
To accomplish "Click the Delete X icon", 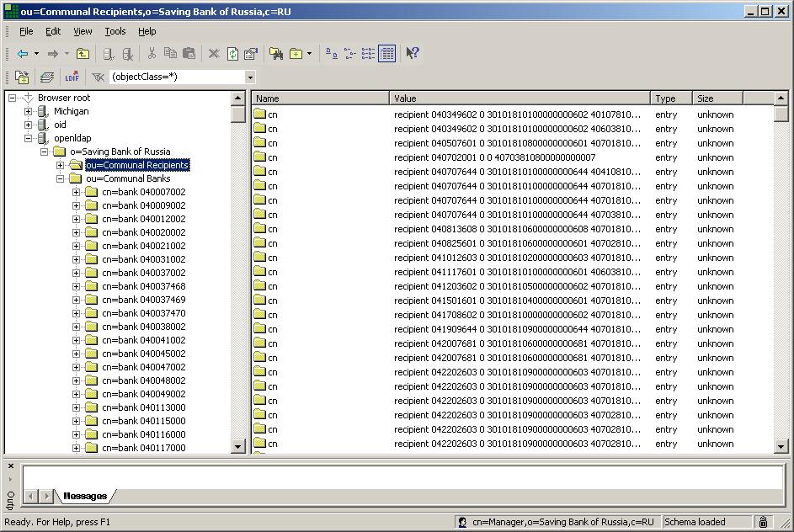I will coord(214,53).
